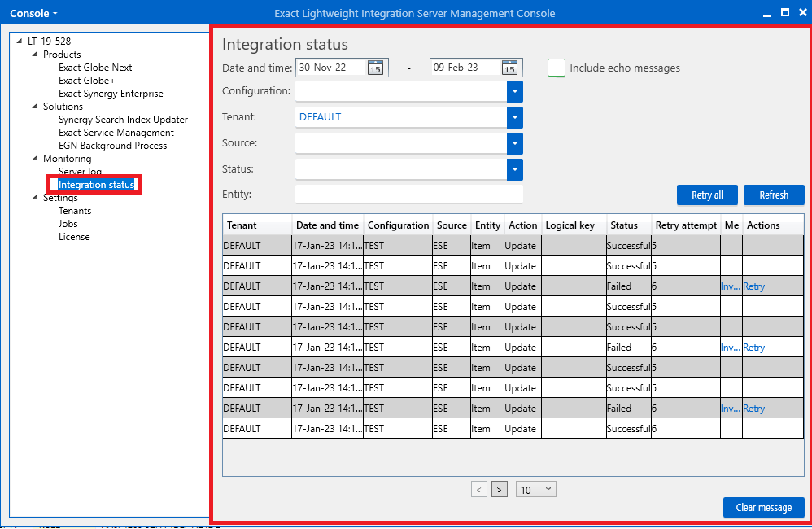Click the Retry all button

coord(707,195)
